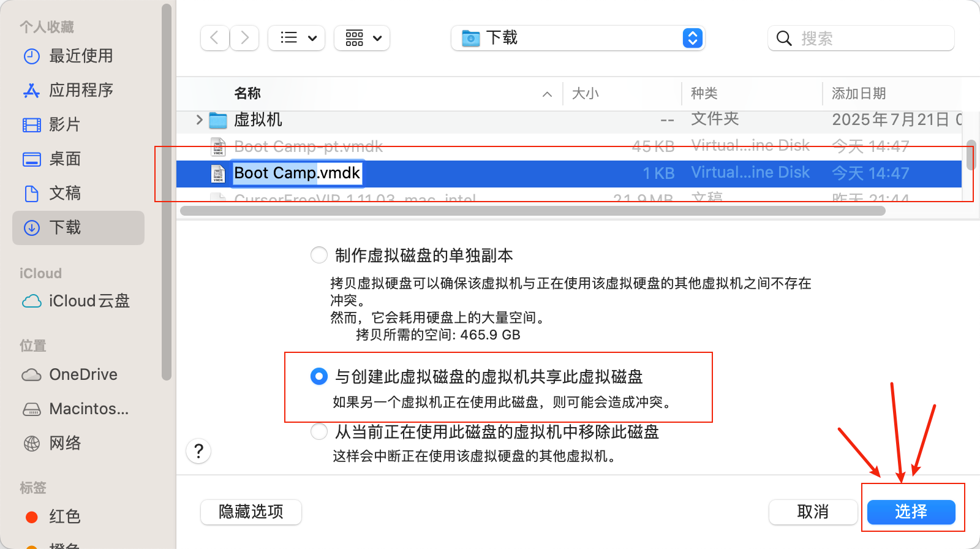Click the file list horizontal scrollbar

[533, 211]
